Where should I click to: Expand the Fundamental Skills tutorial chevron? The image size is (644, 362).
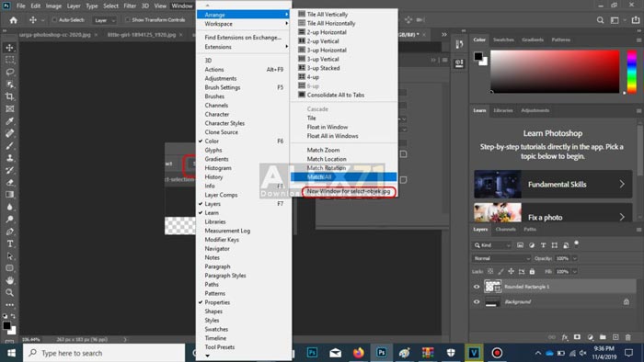622,184
